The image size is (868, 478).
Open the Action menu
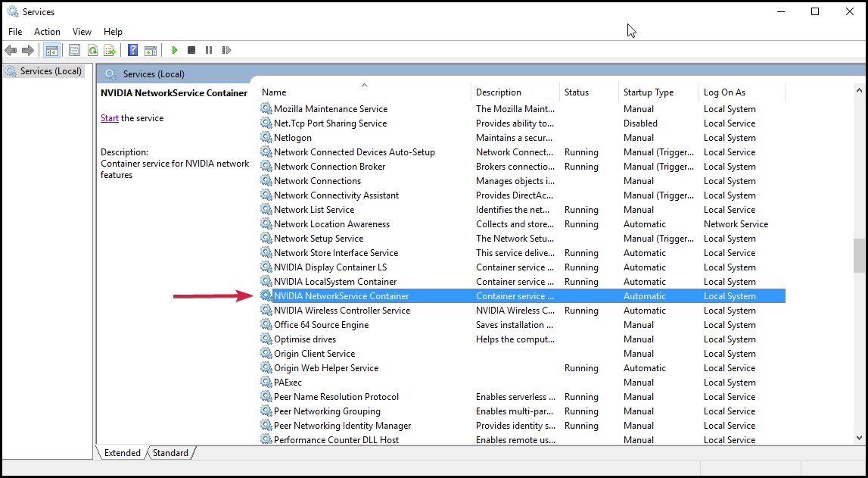click(x=47, y=32)
